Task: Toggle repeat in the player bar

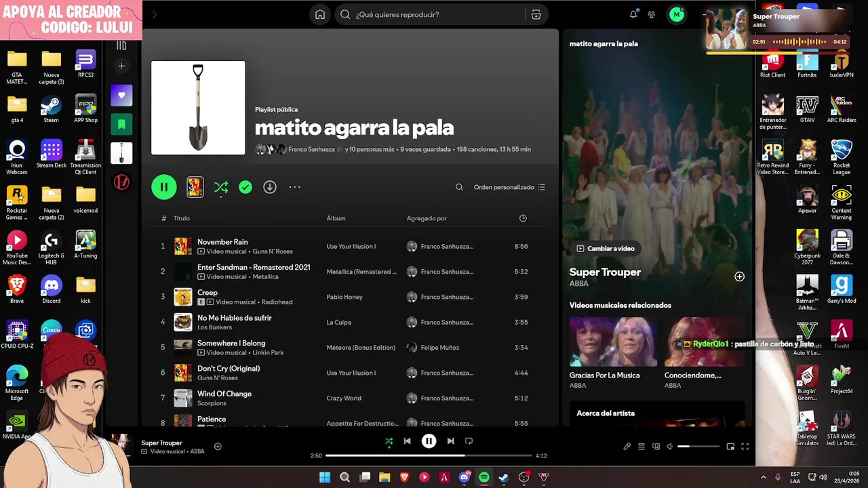Action: 469,441
